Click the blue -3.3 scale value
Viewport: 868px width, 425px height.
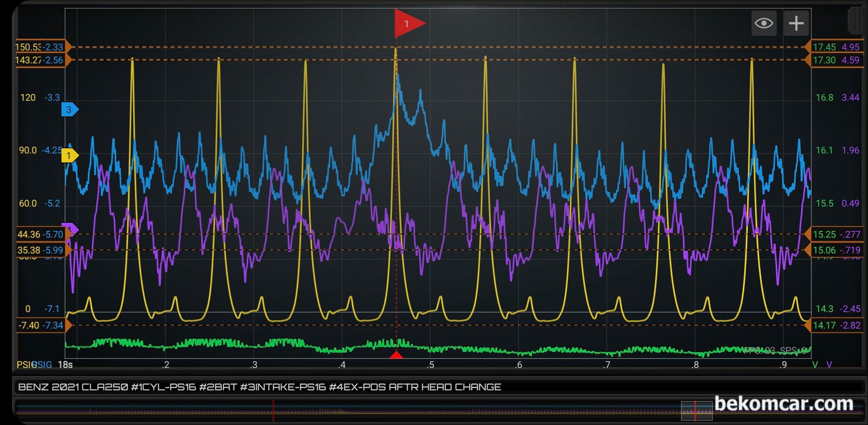pos(52,97)
